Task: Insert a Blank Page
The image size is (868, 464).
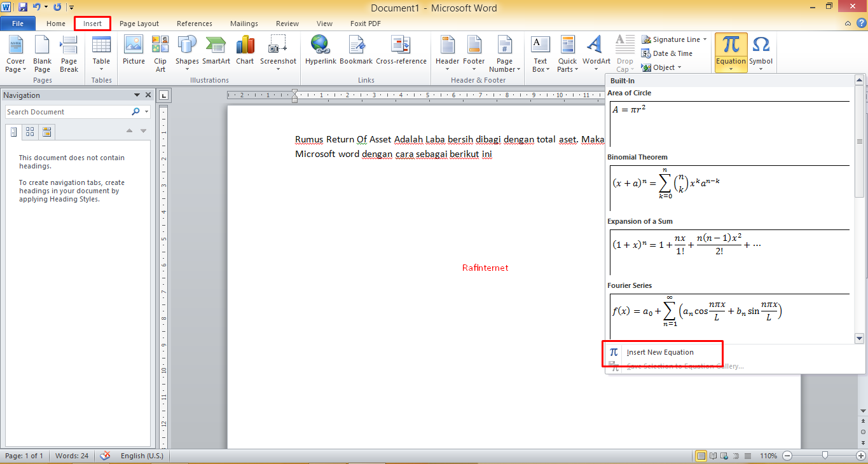Action: pyautogui.click(x=42, y=54)
